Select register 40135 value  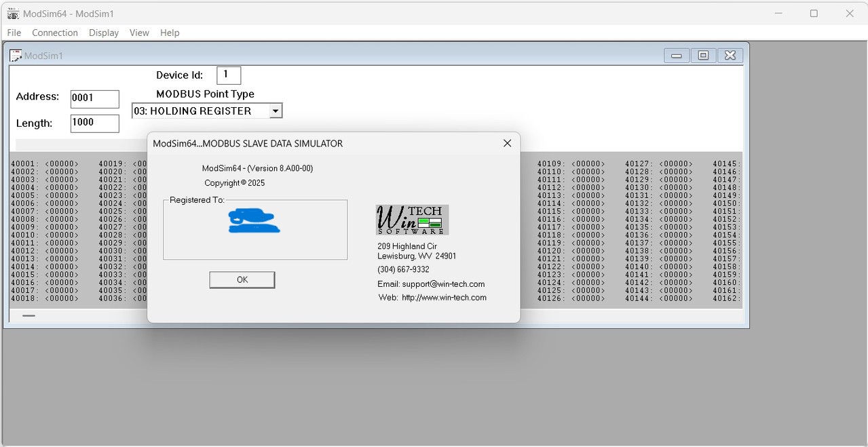[x=676, y=227]
